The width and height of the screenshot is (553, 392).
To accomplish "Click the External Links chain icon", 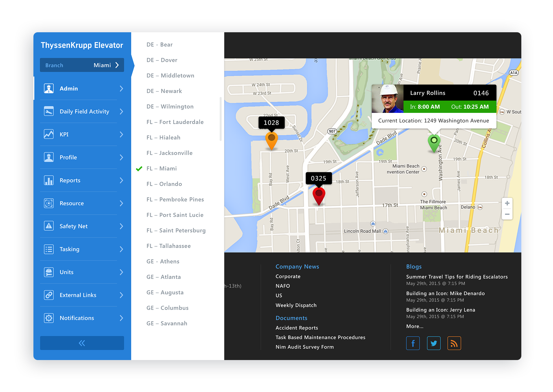I will click(49, 295).
